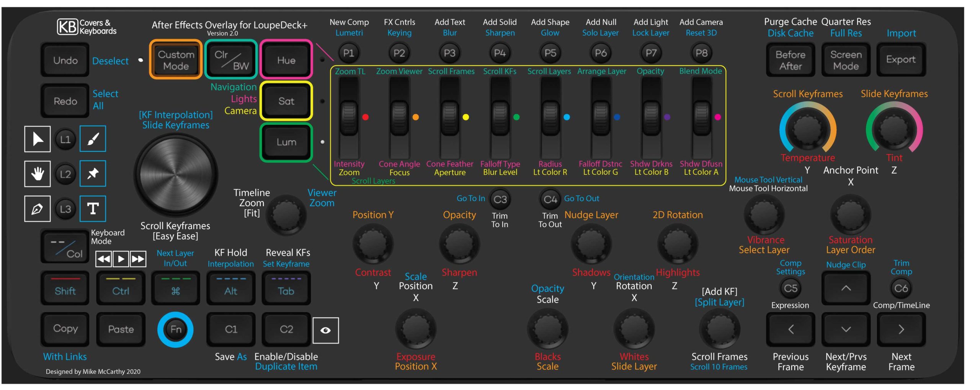The height and width of the screenshot is (390, 980).
Task: Click the C6 Trim Comp button
Action: point(901,288)
